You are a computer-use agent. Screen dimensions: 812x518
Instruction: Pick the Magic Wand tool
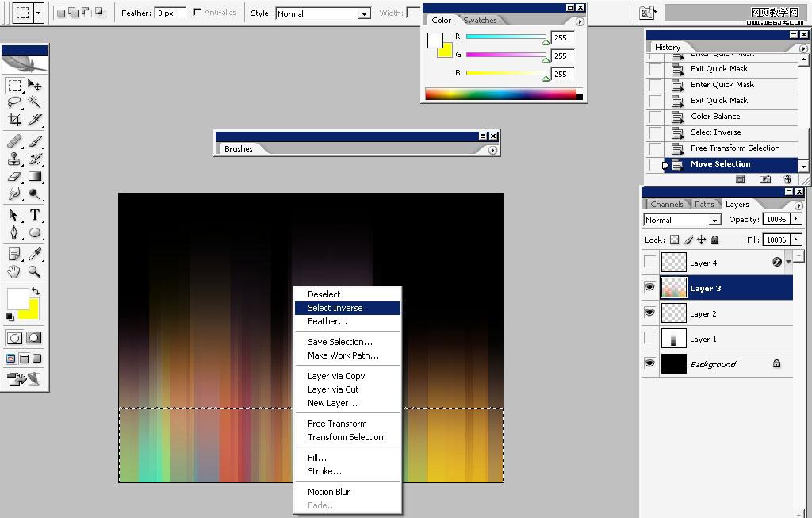point(35,102)
